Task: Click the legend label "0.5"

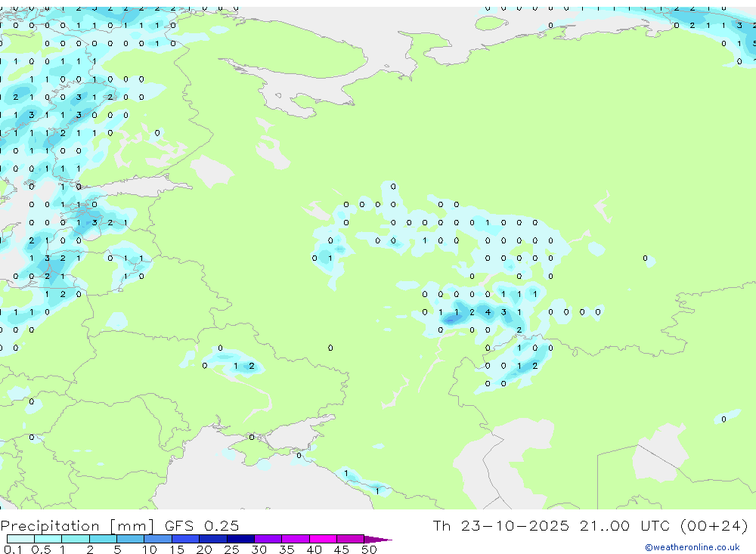Action: click(41, 549)
